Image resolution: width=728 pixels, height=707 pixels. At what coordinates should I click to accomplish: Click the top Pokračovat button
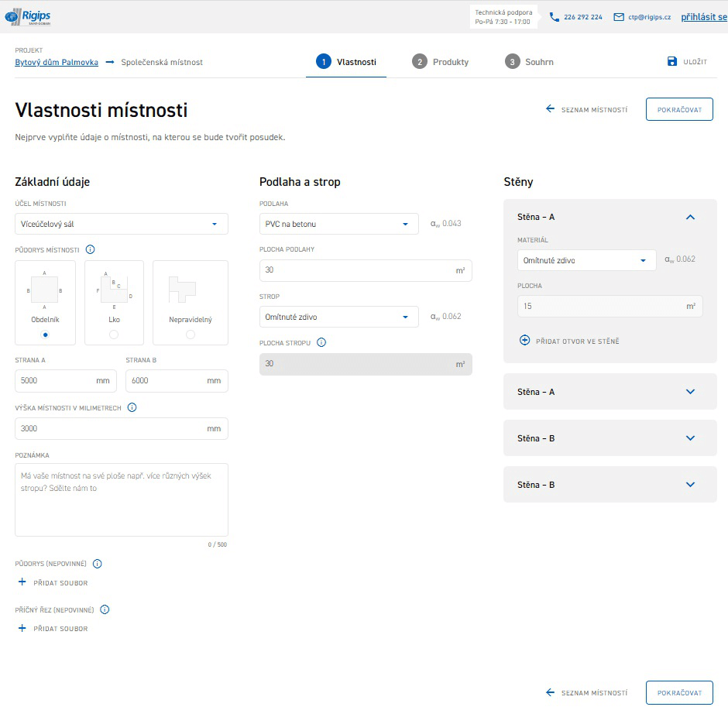pyautogui.click(x=678, y=109)
